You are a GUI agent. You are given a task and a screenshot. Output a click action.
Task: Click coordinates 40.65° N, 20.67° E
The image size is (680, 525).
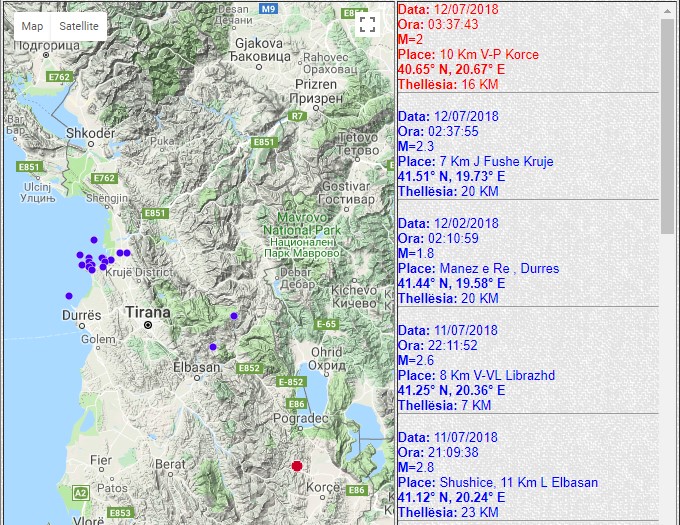(451, 69)
